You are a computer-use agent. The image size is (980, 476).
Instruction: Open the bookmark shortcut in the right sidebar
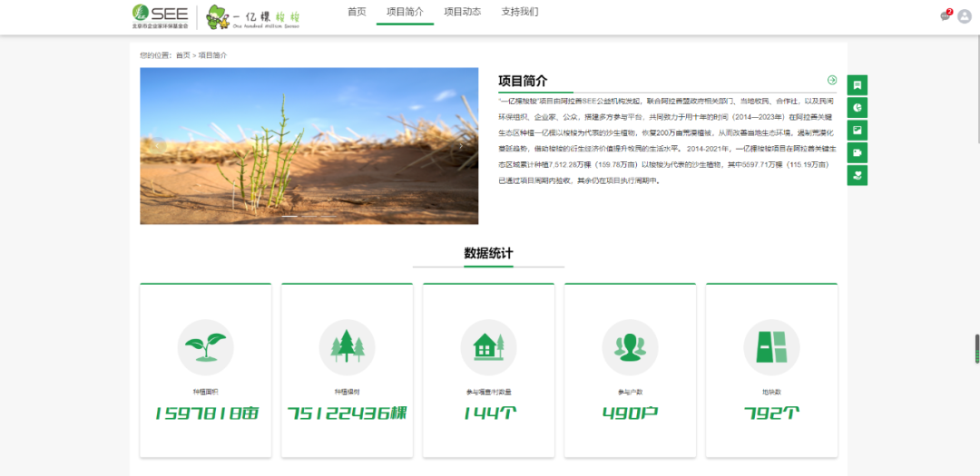(857, 85)
